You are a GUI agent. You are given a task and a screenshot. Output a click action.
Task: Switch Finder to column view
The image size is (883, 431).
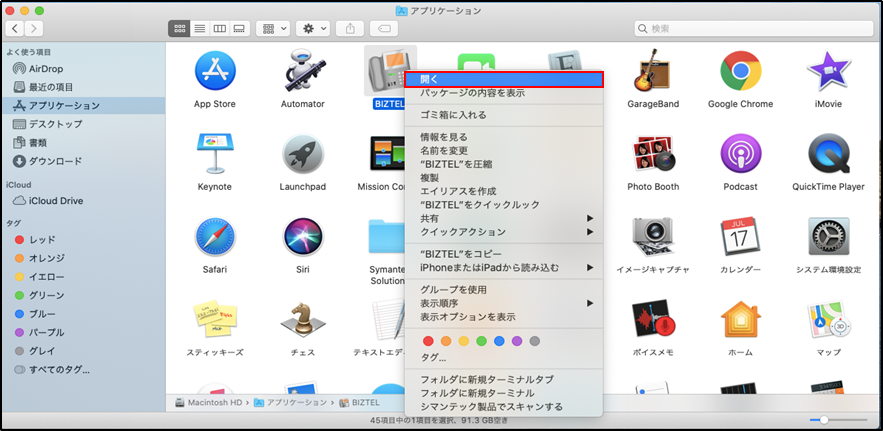220,29
